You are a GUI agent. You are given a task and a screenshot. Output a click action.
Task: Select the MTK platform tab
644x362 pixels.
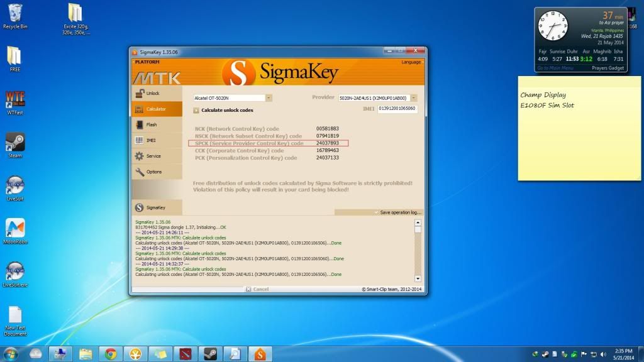[x=157, y=78]
